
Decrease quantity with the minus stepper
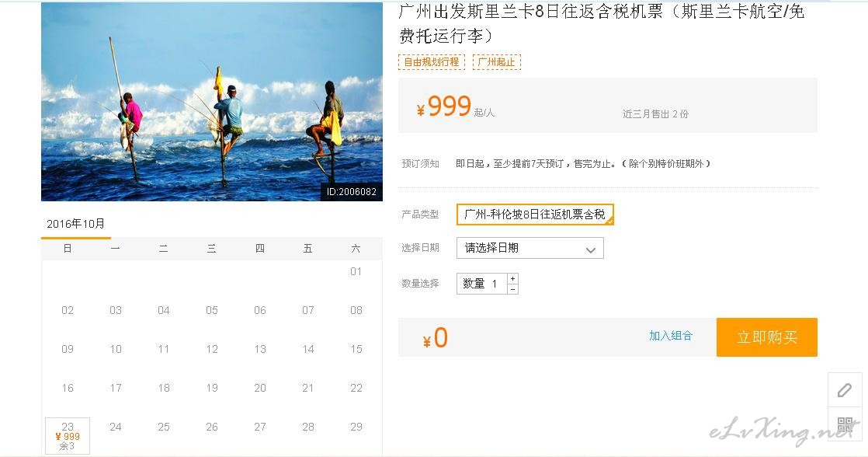pyautogui.click(x=512, y=289)
